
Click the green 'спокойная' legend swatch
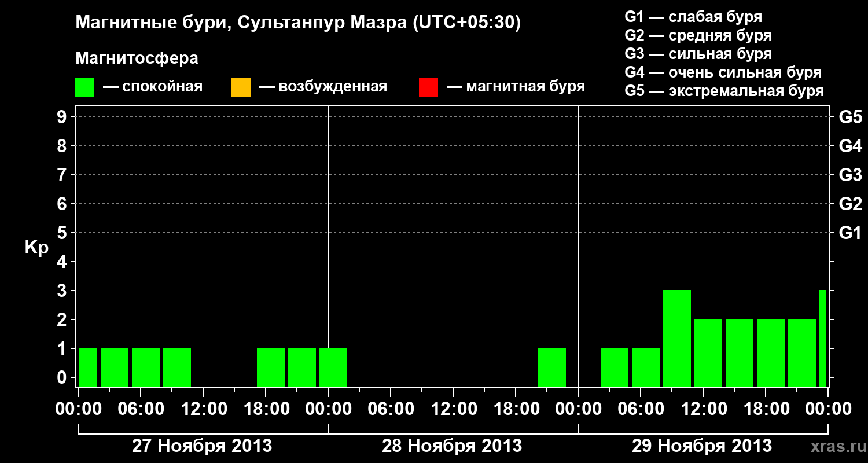[84, 87]
